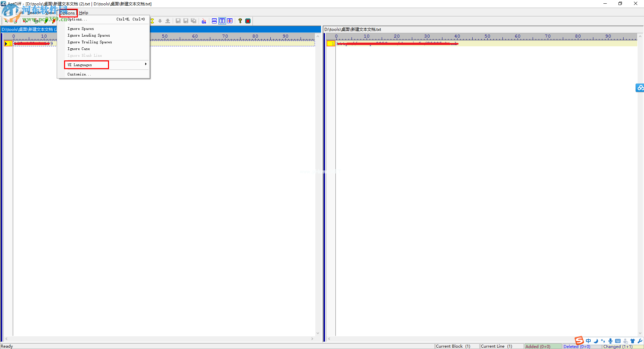
Task: Expand the UI Languages submenu
Action: 103,65
